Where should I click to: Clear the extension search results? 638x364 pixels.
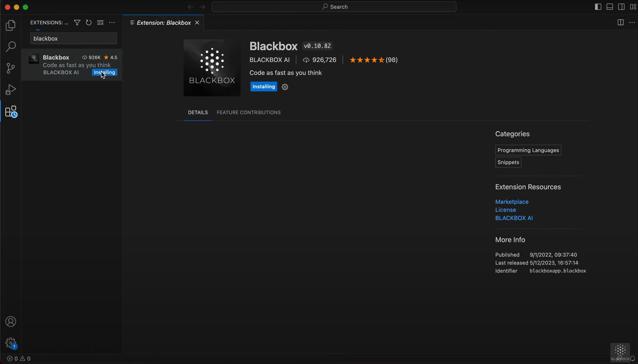(100, 23)
